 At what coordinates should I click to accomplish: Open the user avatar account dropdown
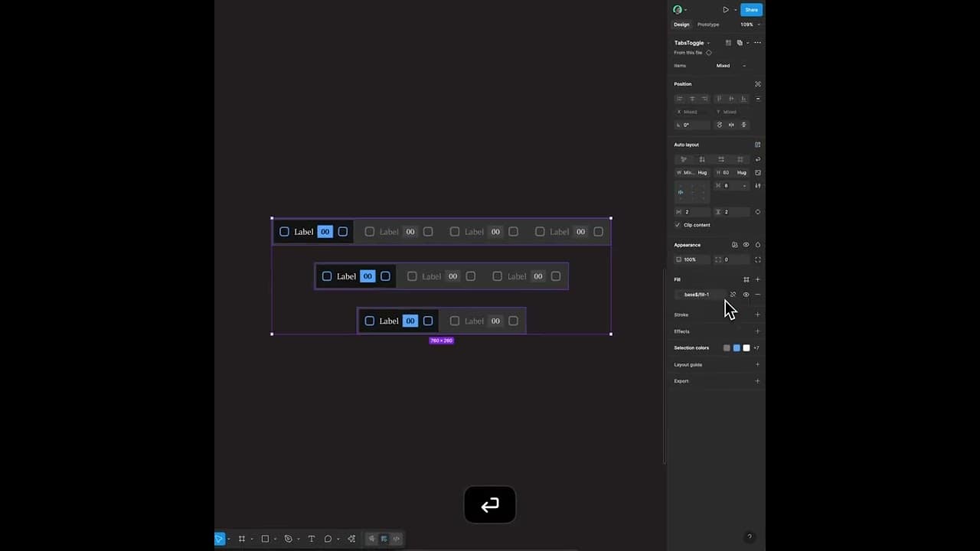(x=680, y=10)
